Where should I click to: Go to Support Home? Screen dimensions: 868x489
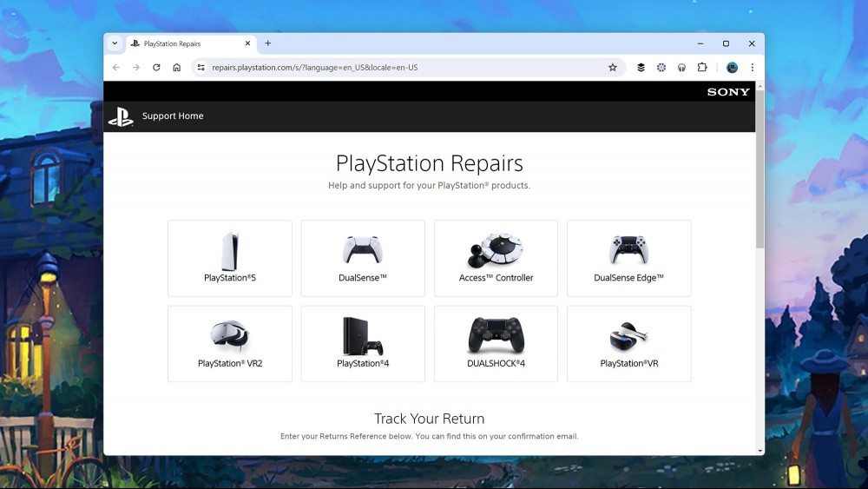pos(173,116)
